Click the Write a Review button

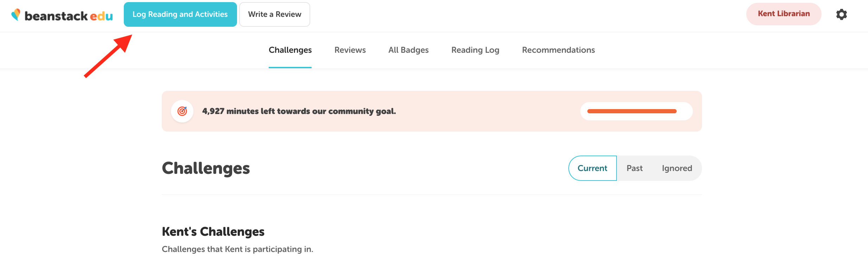(275, 14)
